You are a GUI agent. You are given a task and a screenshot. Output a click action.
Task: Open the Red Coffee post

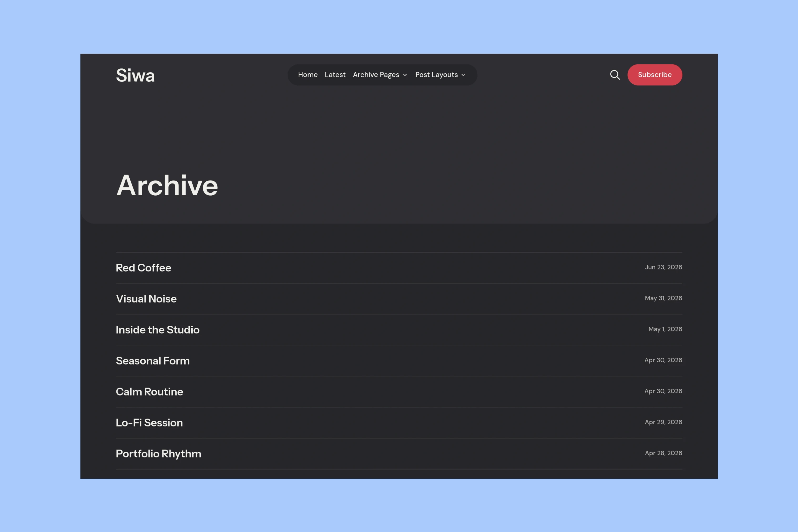[x=144, y=268]
